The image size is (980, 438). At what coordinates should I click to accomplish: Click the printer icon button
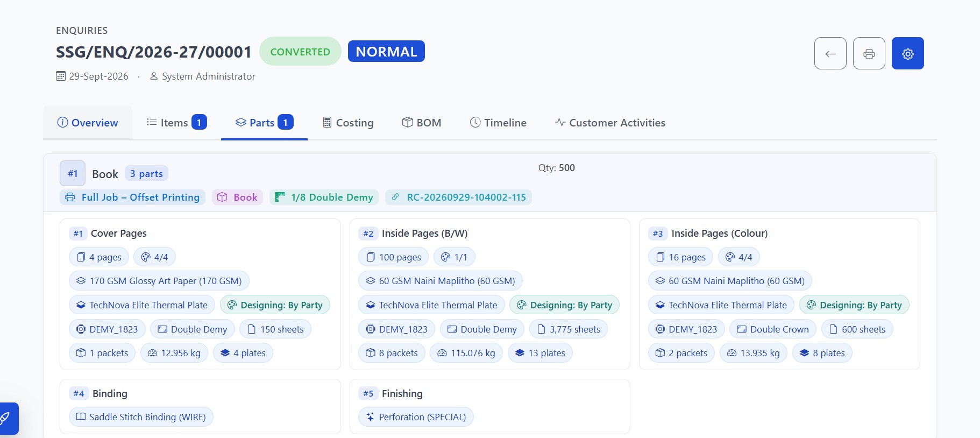[x=869, y=53]
